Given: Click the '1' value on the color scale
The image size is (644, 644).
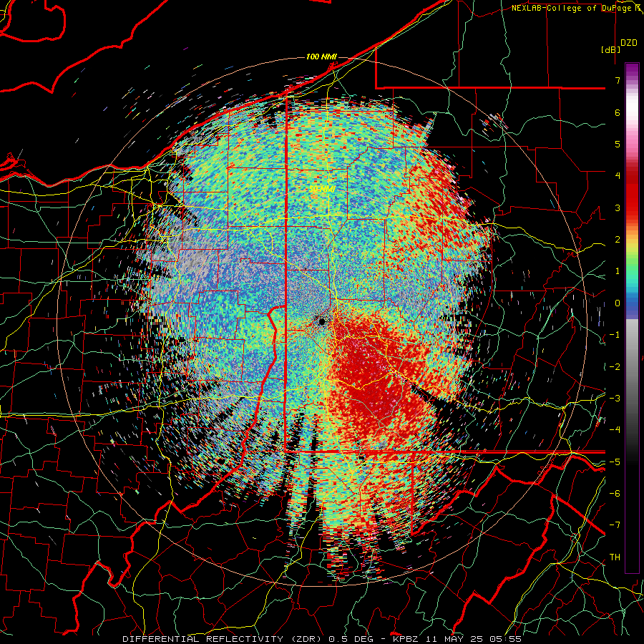Looking at the screenshot, I should [618, 271].
